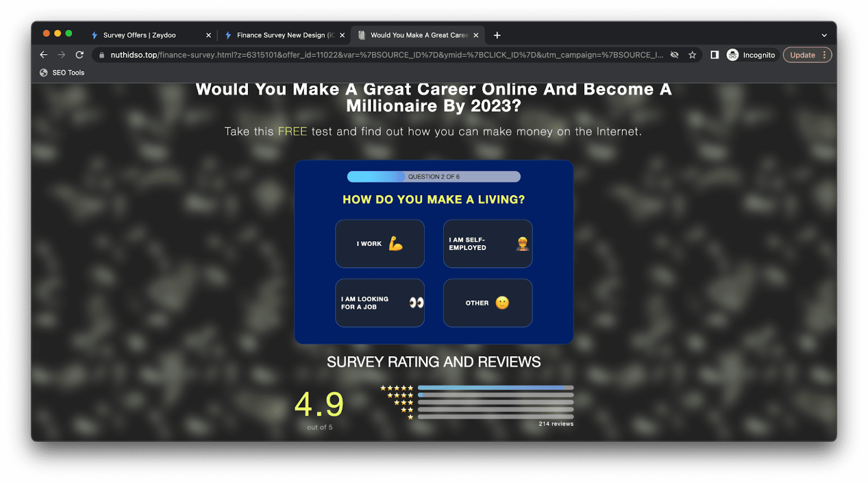Screen dimensions: 868x483
Task: Reload the current page
Action: click(x=80, y=55)
